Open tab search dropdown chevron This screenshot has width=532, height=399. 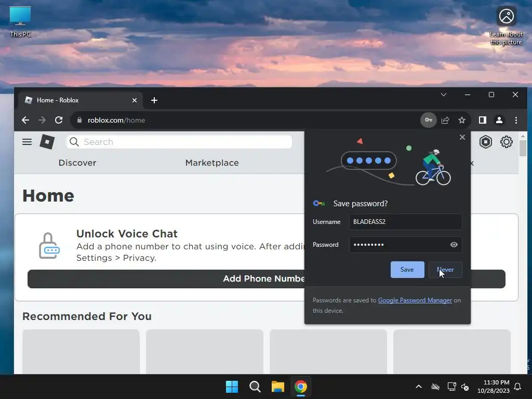(x=444, y=95)
